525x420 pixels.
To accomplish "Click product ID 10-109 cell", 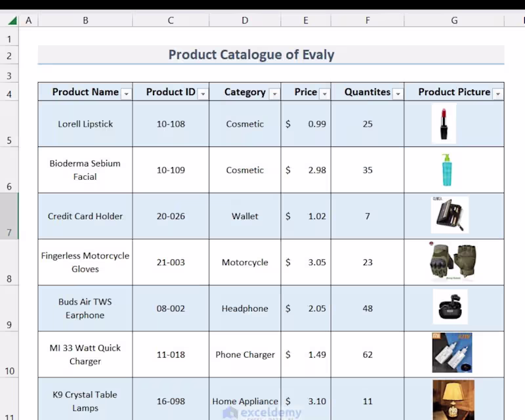I will 171,170.
